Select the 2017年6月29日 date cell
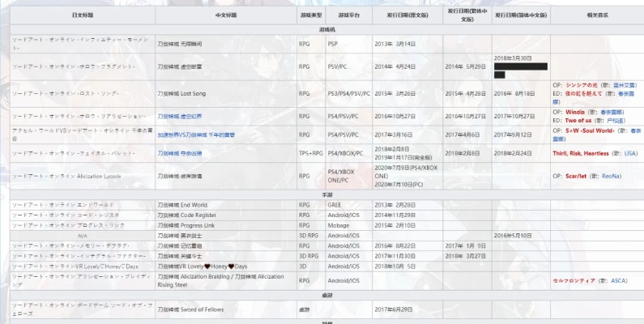The height and width of the screenshot is (324, 644). (407, 309)
